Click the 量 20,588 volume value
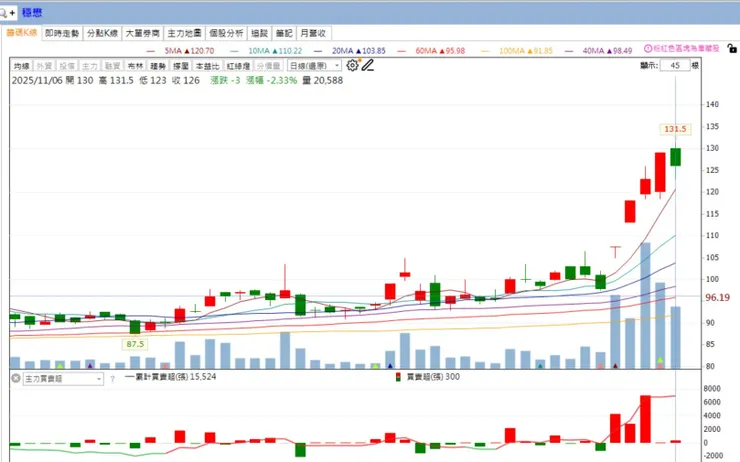740x462 pixels. (323, 80)
